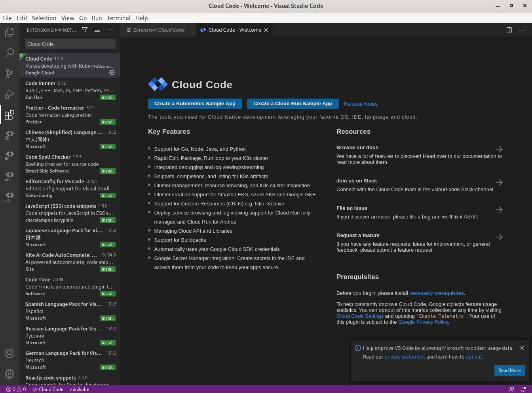
Task: Click Create a Cloud Run Sample App
Action: click(x=293, y=104)
